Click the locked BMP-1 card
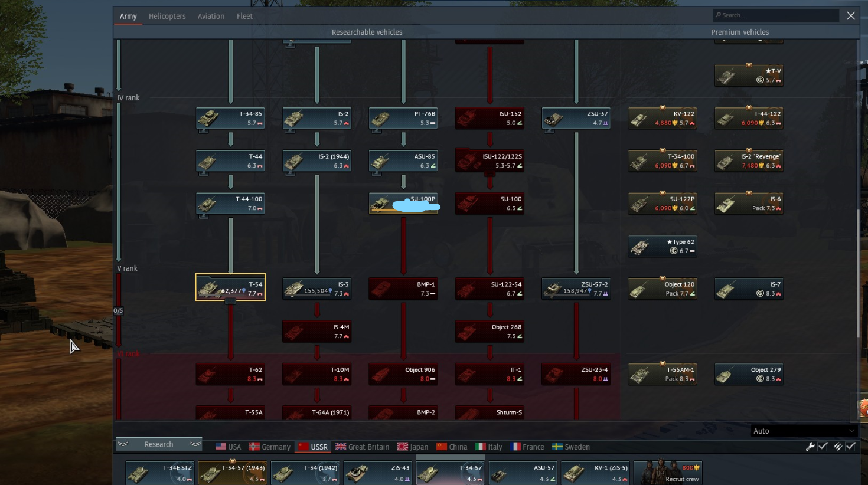The image size is (868, 485). click(x=403, y=289)
